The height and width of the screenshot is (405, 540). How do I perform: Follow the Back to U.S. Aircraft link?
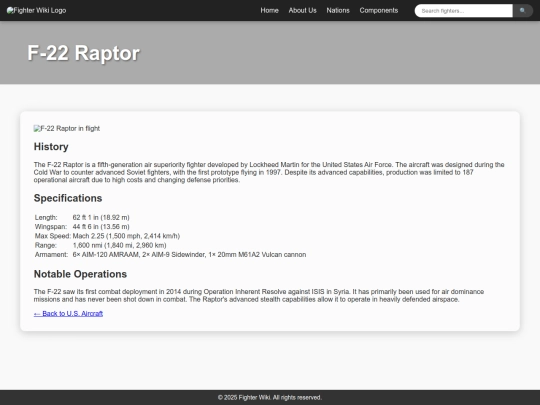[x=68, y=313]
